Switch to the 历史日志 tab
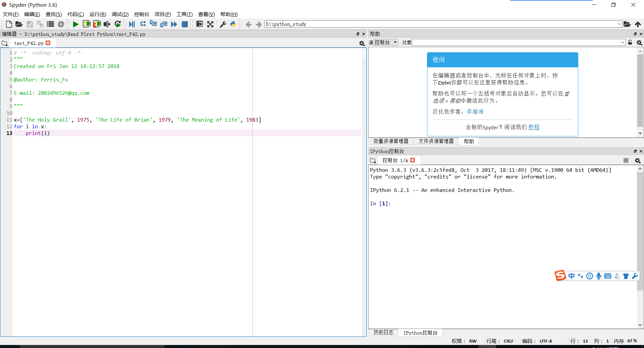Screen dimensions: 644x348 tap(383, 332)
